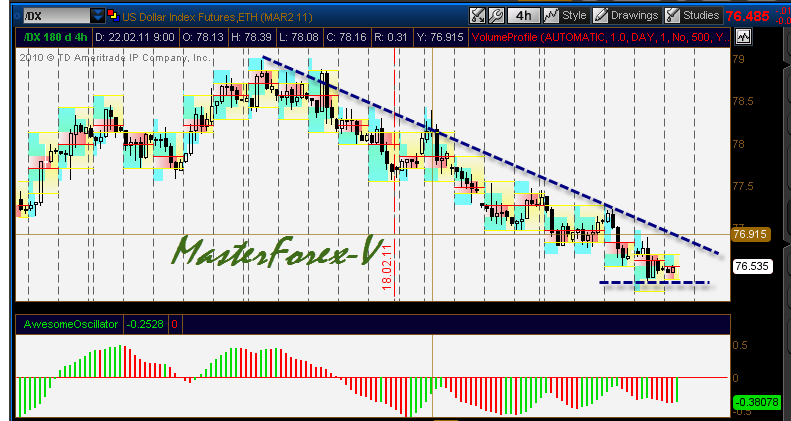
Task: Click the Y: 76.915 cursor price value
Action: (439, 37)
